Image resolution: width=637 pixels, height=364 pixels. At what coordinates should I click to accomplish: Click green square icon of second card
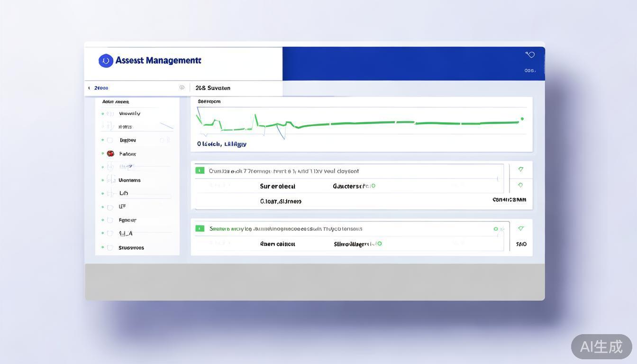pyautogui.click(x=200, y=228)
